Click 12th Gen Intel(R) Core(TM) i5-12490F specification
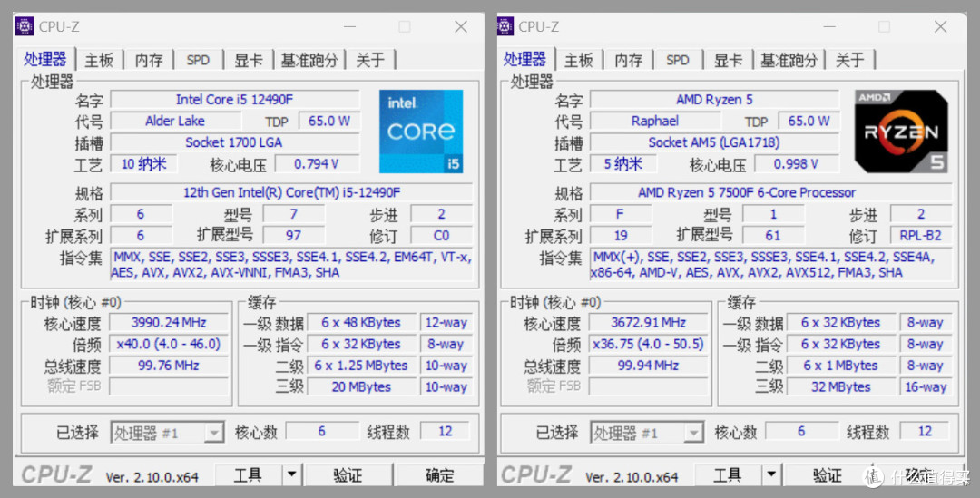980x498 pixels. tap(291, 192)
